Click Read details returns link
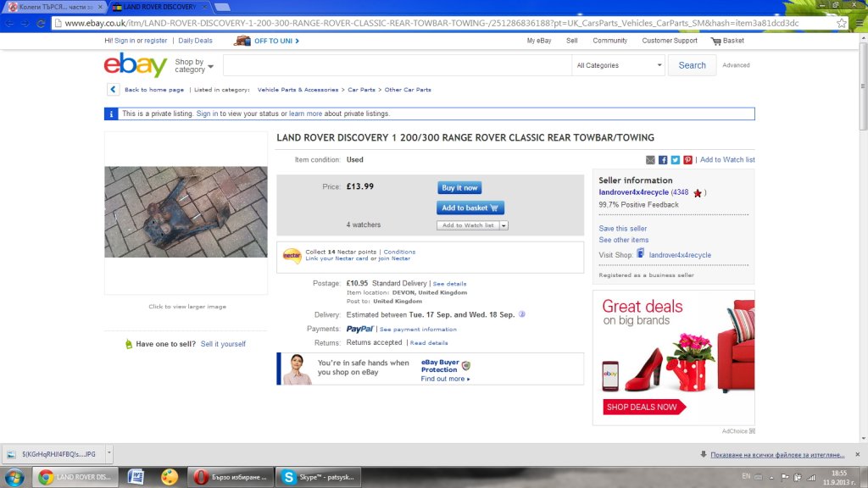This screenshot has width=868, height=488. pos(428,343)
